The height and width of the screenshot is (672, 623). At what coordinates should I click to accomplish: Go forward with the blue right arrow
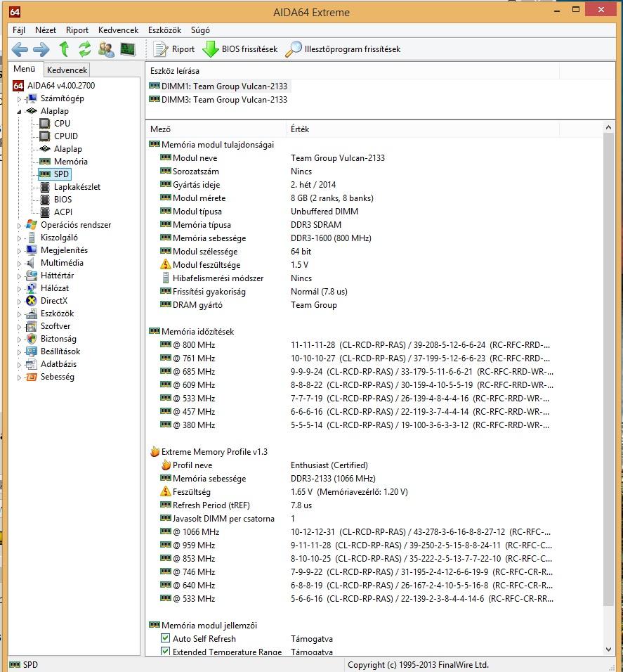pyautogui.click(x=41, y=50)
